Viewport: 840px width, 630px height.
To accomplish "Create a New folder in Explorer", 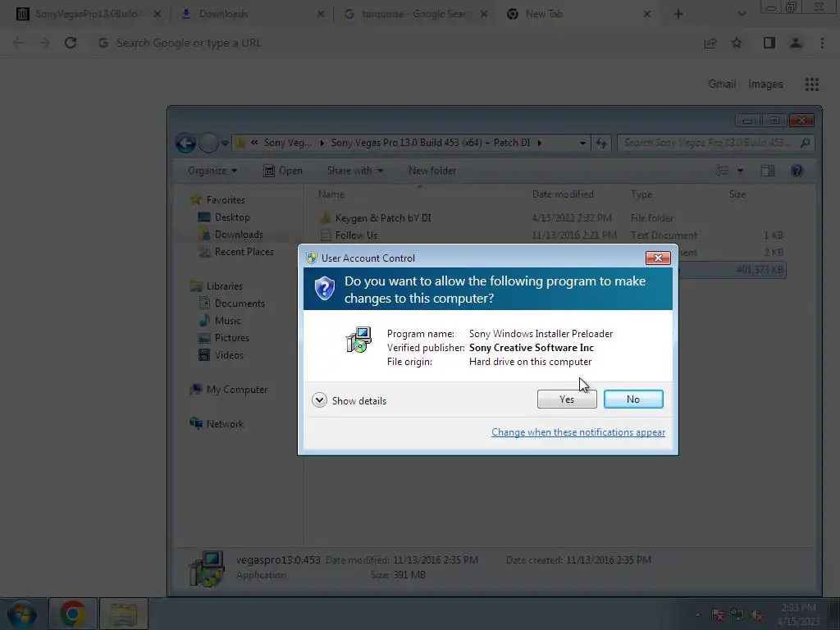I will [x=431, y=171].
